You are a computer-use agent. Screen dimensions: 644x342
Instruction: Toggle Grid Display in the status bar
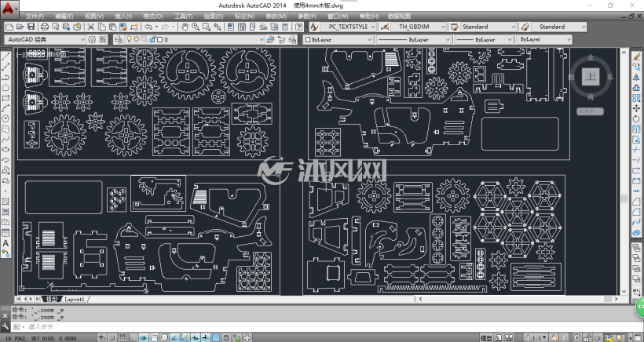tap(123, 338)
